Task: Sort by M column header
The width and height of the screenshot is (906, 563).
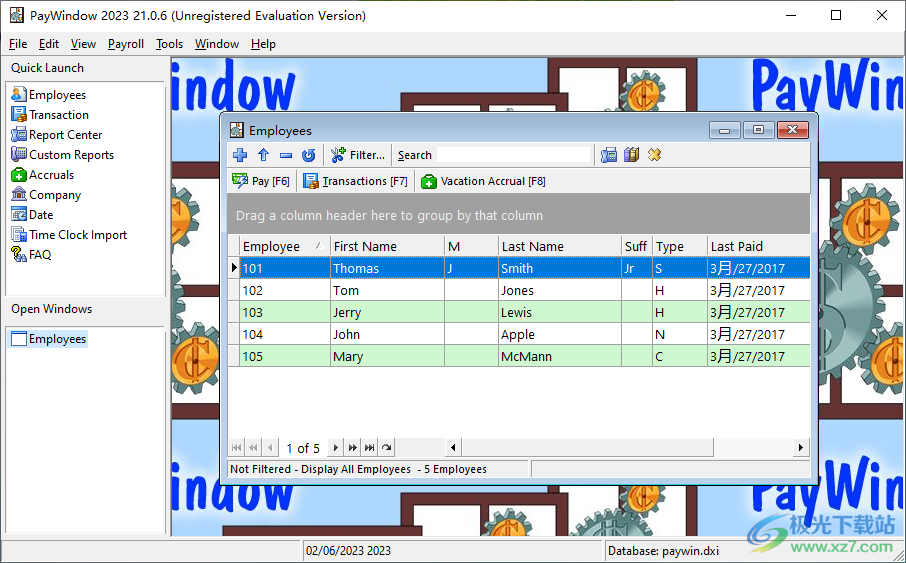Action: [x=471, y=246]
